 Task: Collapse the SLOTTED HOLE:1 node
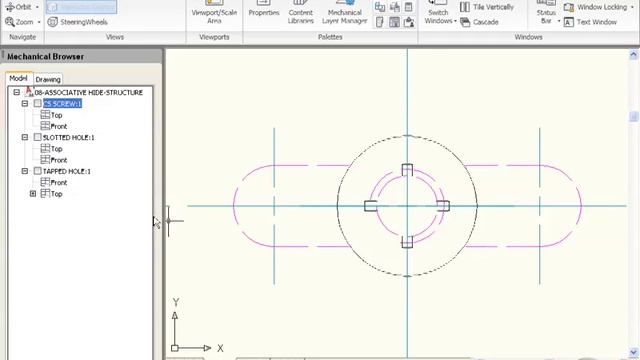[25, 138]
